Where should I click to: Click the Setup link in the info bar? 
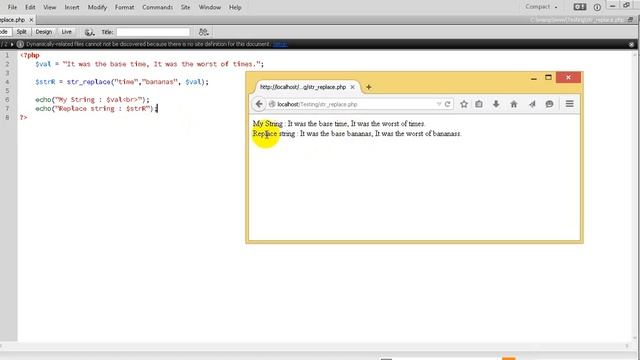(x=280, y=44)
